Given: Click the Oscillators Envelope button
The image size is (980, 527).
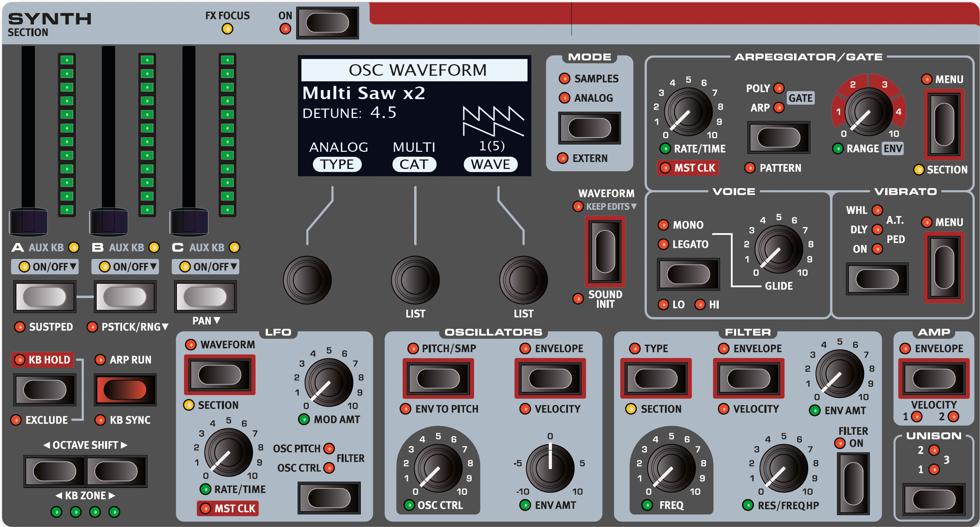Looking at the screenshot, I should click(550, 378).
